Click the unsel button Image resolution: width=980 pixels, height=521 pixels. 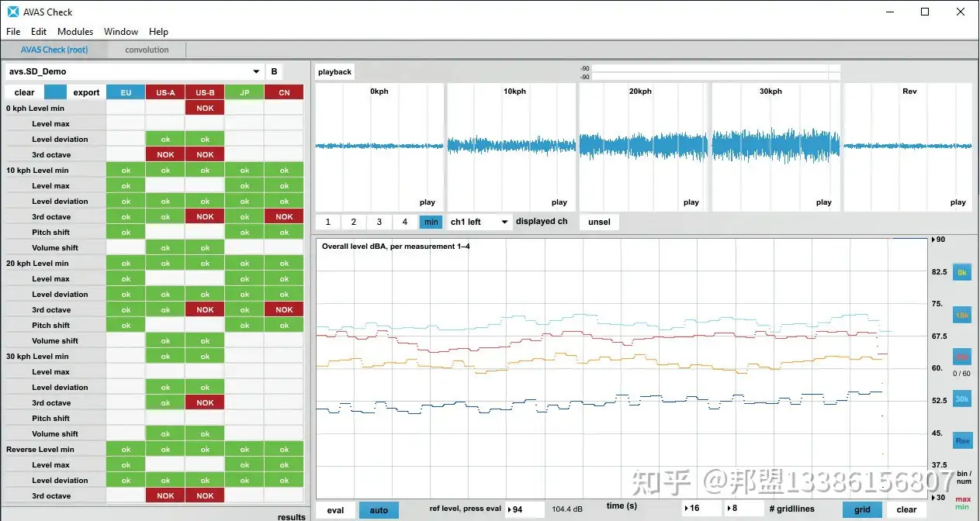(x=599, y=222)
